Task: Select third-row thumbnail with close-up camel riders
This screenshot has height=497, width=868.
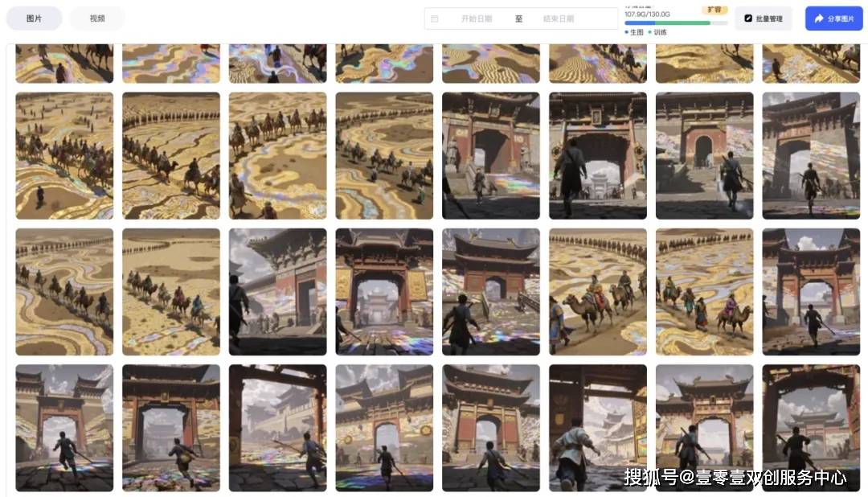Action: [598, 291]
